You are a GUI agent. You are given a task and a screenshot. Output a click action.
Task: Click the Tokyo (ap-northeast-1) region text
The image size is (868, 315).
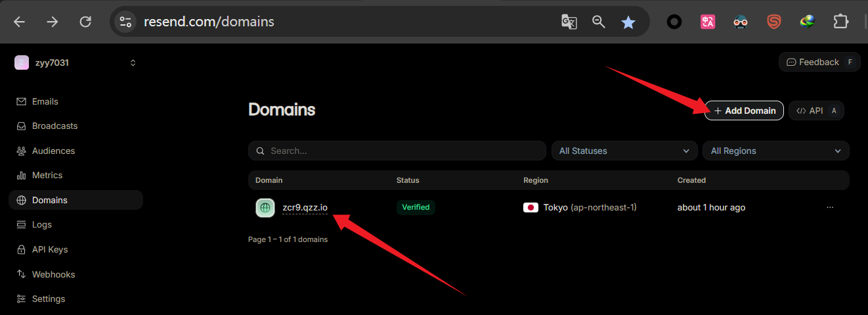590,207
